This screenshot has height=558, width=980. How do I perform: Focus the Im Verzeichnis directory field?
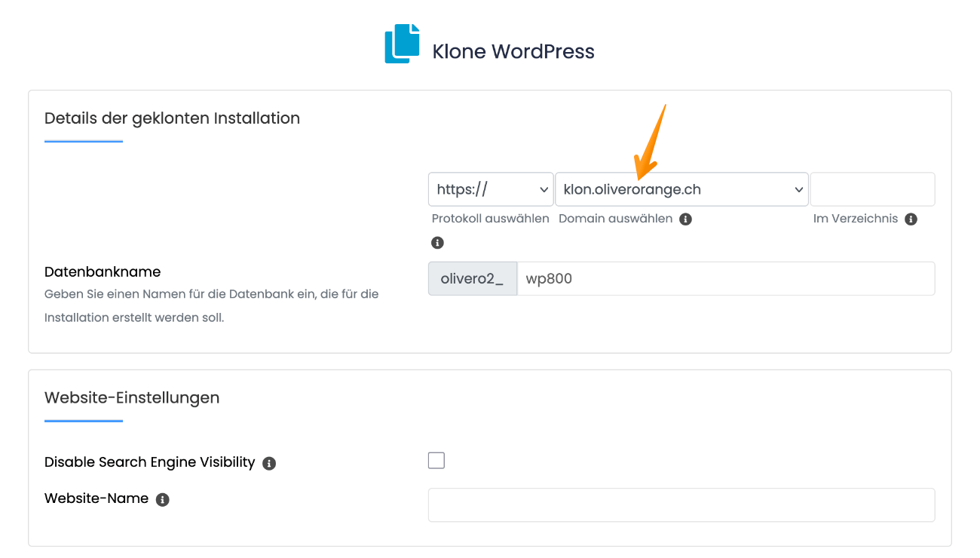click(872, 189)
